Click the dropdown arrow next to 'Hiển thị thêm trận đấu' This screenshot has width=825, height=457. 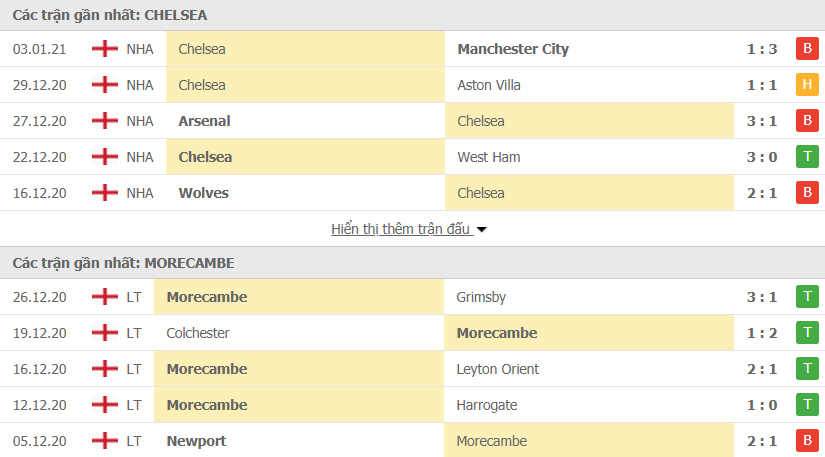coord(482,230)
